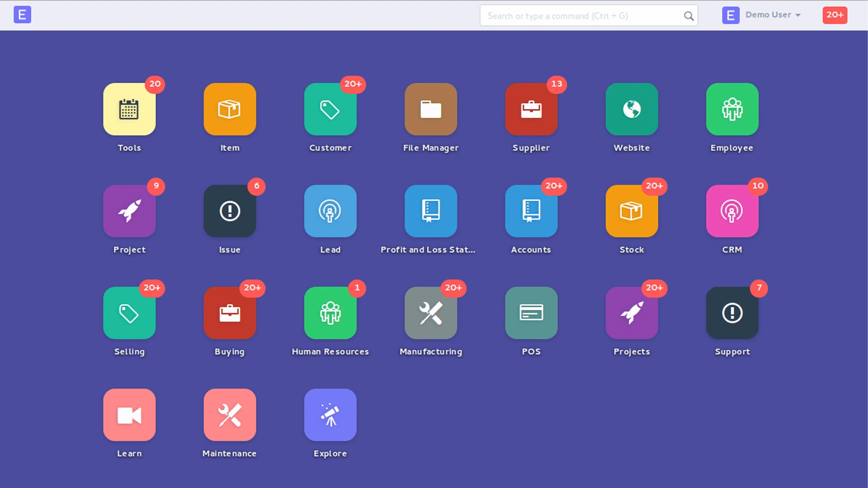Launch the Learn video icon
The width and height of the screenshot is (868, 488).
point(129,415)
